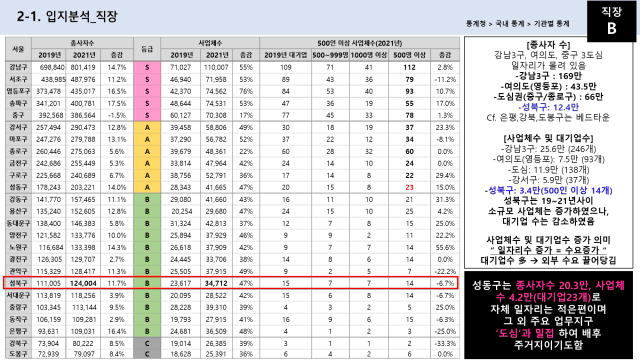Click 34,712 in the 성북구 row
The height and width of the screenshot is (362, 640).
216,283
